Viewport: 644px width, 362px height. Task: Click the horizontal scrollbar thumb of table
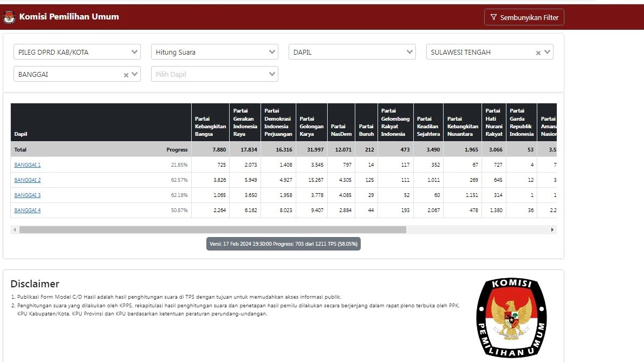(212, 230)
